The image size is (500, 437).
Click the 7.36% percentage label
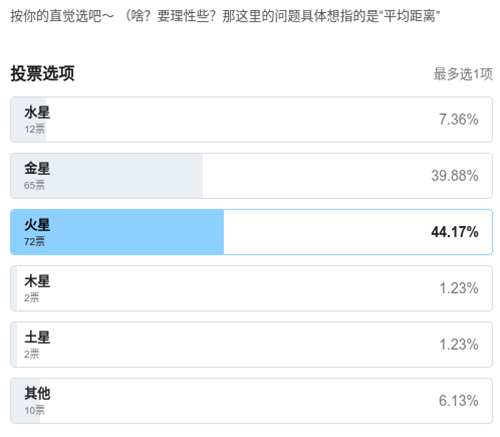[x=459, y=119]
